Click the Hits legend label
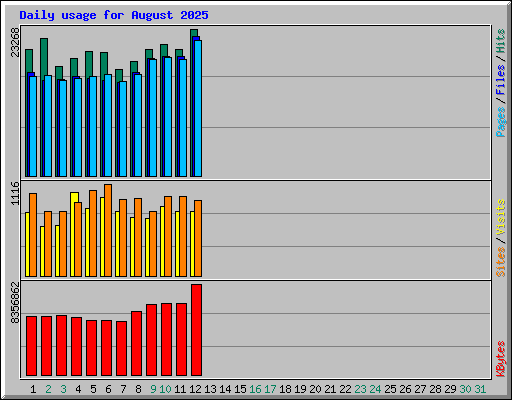The height and width of the screenshot is (400, 512). [x=501, y=41]
